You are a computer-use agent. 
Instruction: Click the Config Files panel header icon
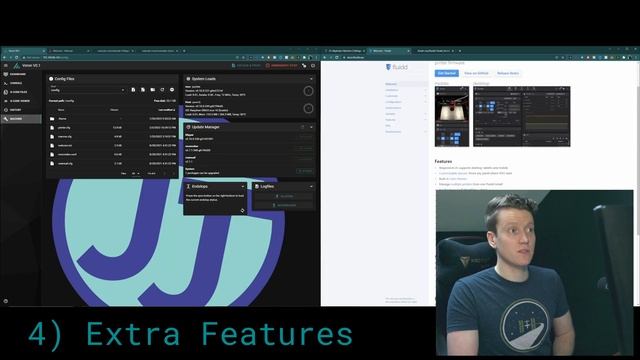click(x=51, y=79)
